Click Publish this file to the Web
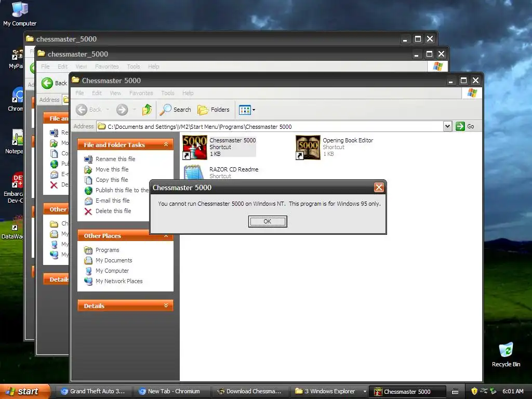 click(x=122, y=190)
